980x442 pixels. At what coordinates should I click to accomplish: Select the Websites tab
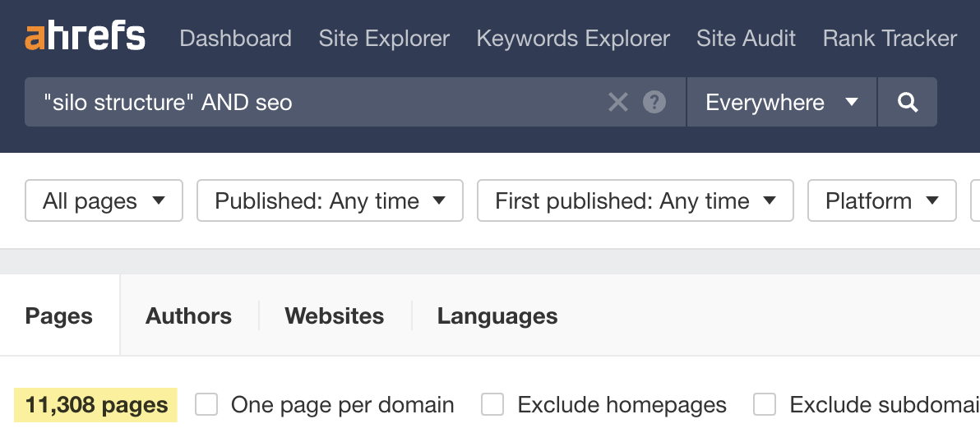[334, 315]
